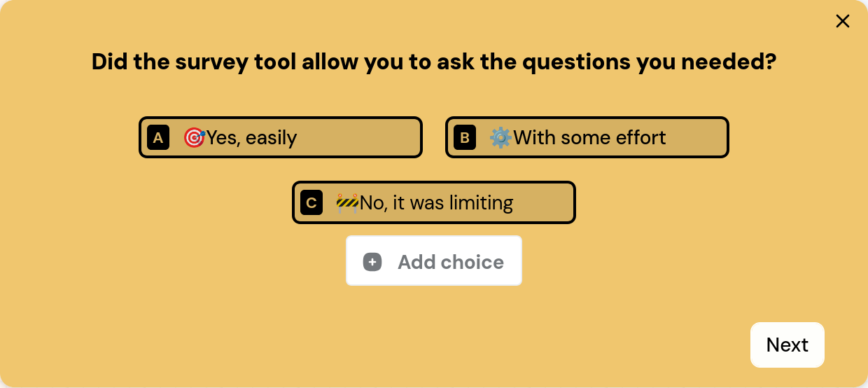Click the target emoji on choice A
The image size is (868, 388).
point(194,138)
